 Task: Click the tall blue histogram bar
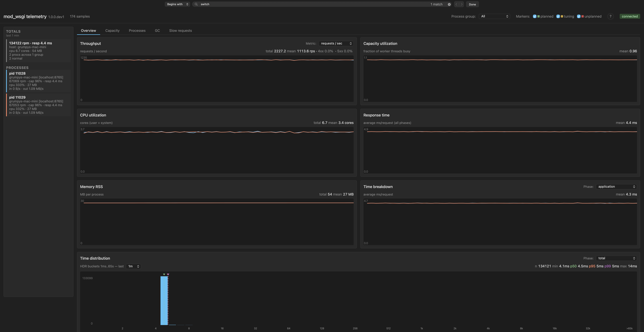(x=164, y=300)
